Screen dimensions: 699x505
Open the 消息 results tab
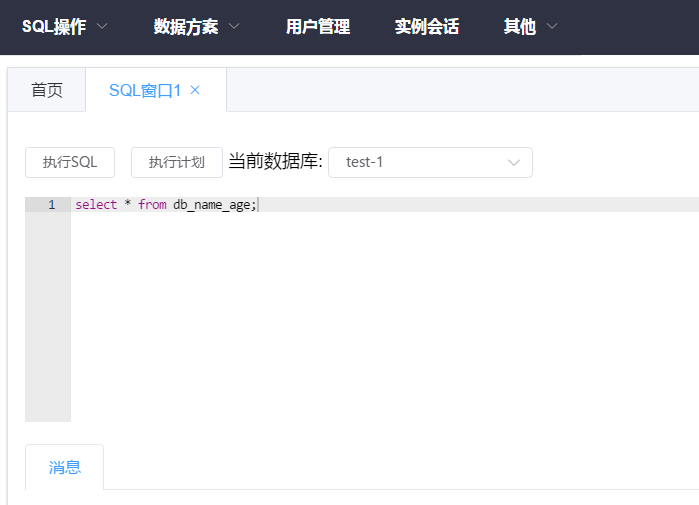pyautogui.click(x=65, y=467)
